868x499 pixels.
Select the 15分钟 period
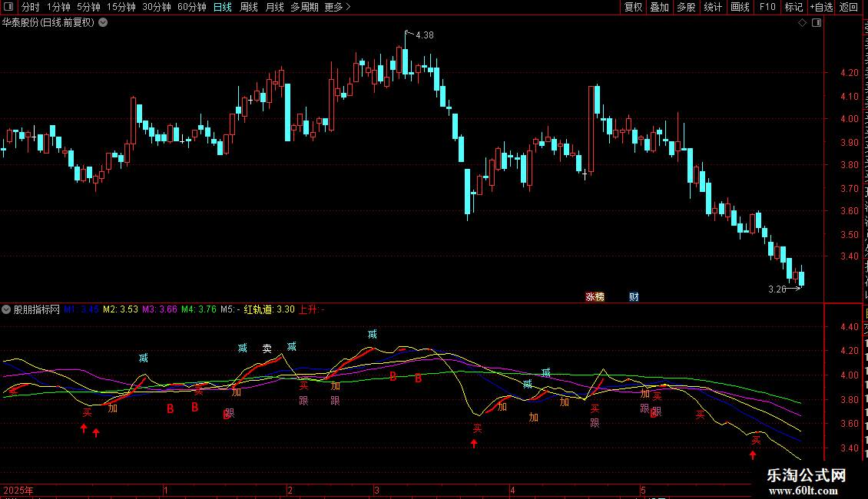tap(121, 7)
